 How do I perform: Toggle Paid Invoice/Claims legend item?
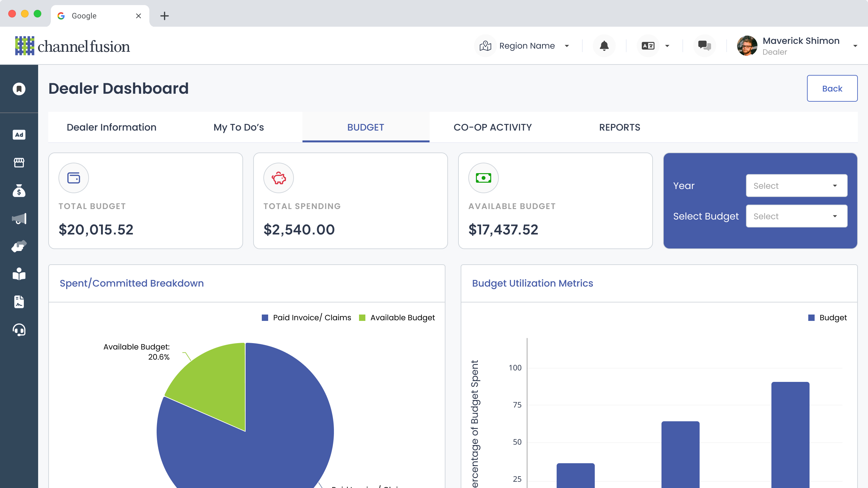[306, 317]
